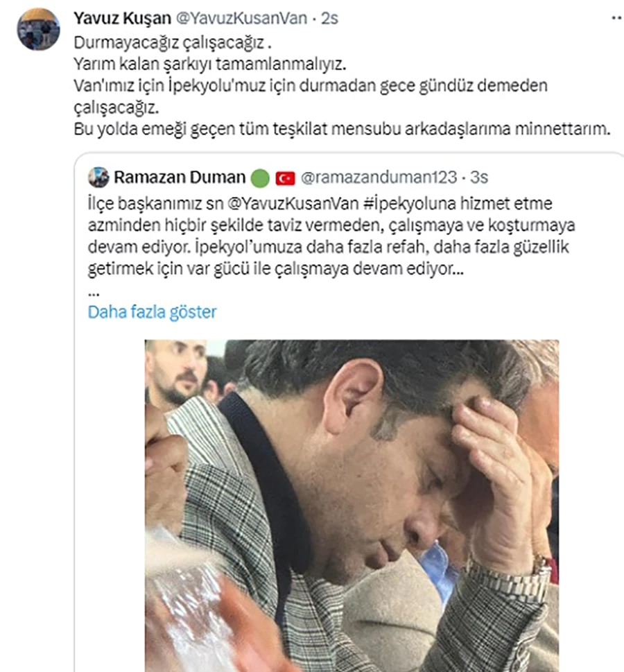The height and width of the screenshot is (672, 624).
Task: Expand the quoted tweet with Daha fazla göster
Action: (x=152, y=312)
